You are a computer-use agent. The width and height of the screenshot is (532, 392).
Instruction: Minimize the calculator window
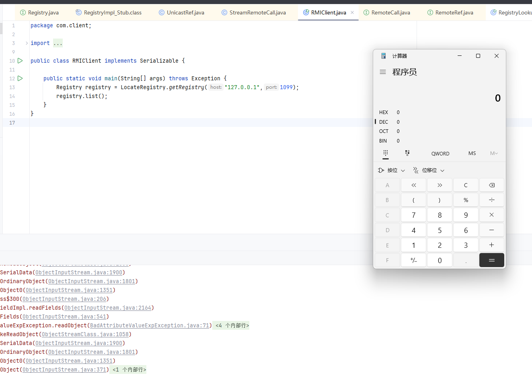459,56
